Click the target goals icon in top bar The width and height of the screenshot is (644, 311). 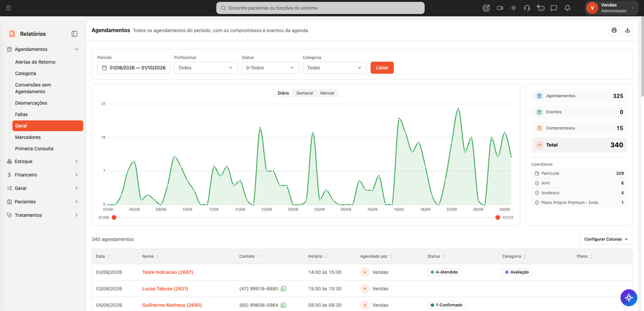click(486, 8)
